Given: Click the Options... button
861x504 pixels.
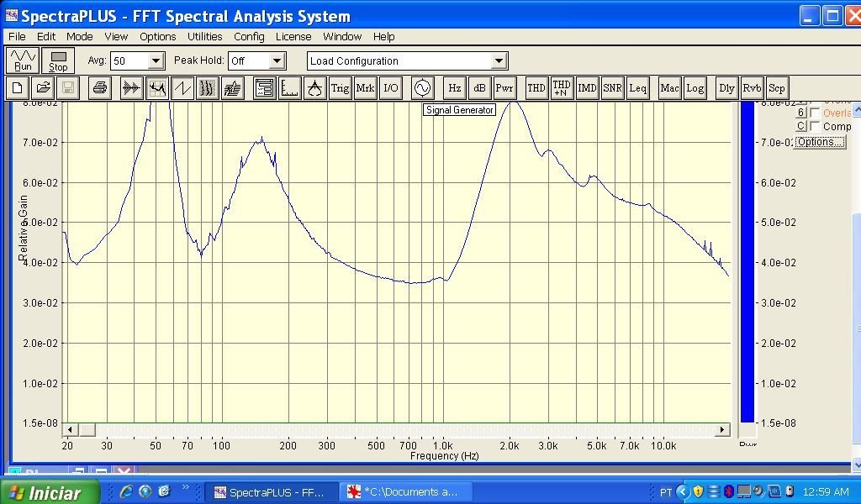Looking at the screenshot, I should [819, 142].
